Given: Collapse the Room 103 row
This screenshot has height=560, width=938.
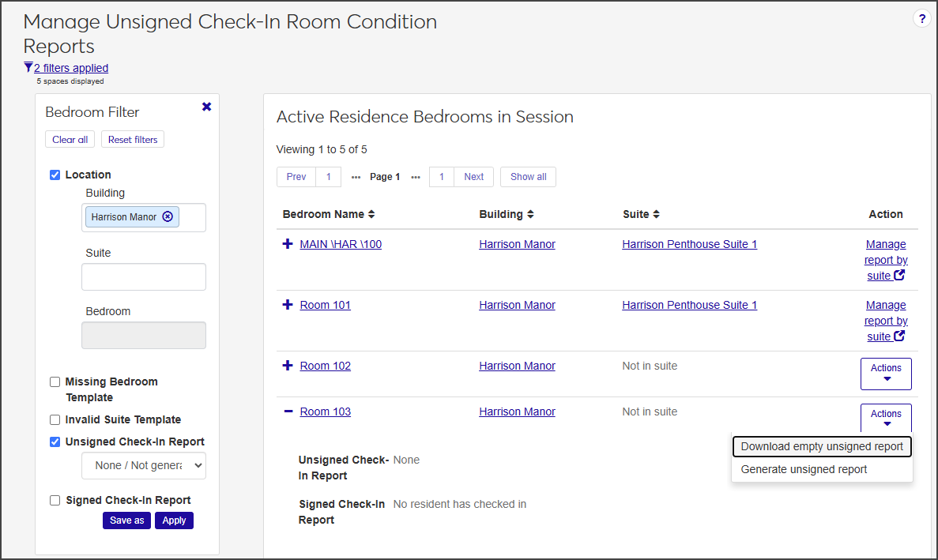Looking at the screenshot, I should click(288, 412).
